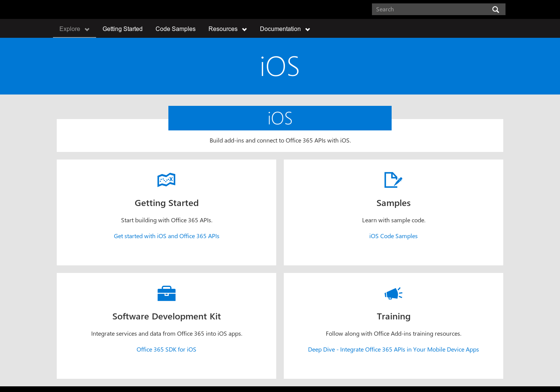
Task: Click the 'iOS Code Samples' link
Action: point(393,236)
